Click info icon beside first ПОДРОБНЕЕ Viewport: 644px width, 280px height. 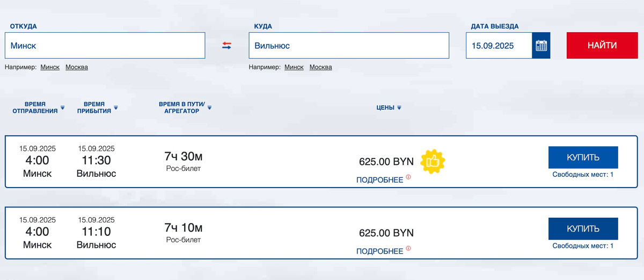click(408, 177)
